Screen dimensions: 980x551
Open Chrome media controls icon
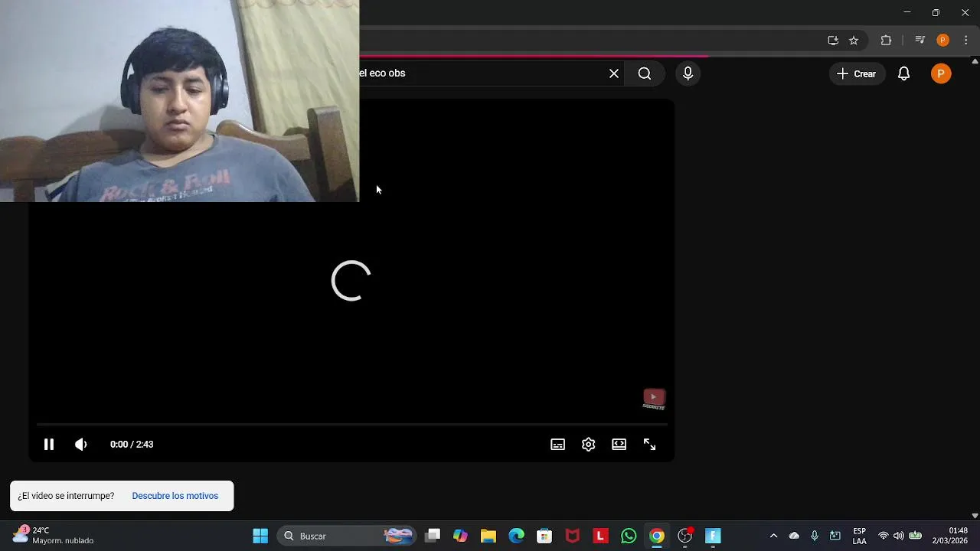click(920, 41)
